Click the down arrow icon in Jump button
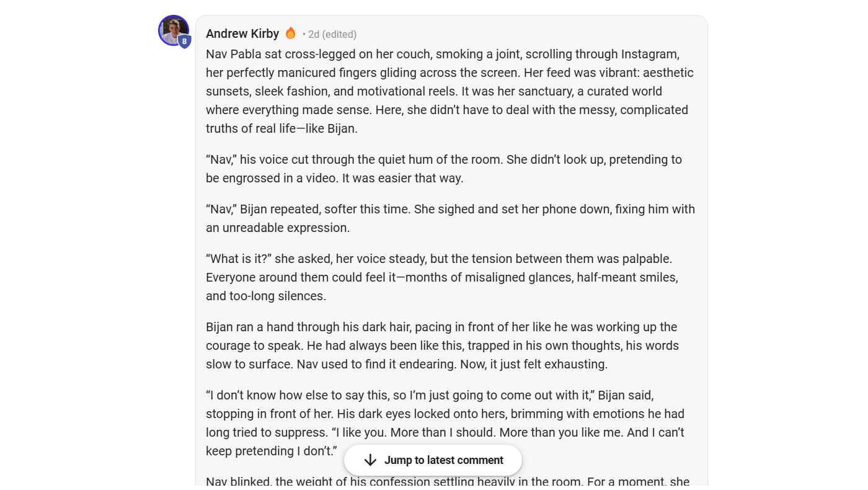Viewport: 868px width, 490px height. click(370, 460)
